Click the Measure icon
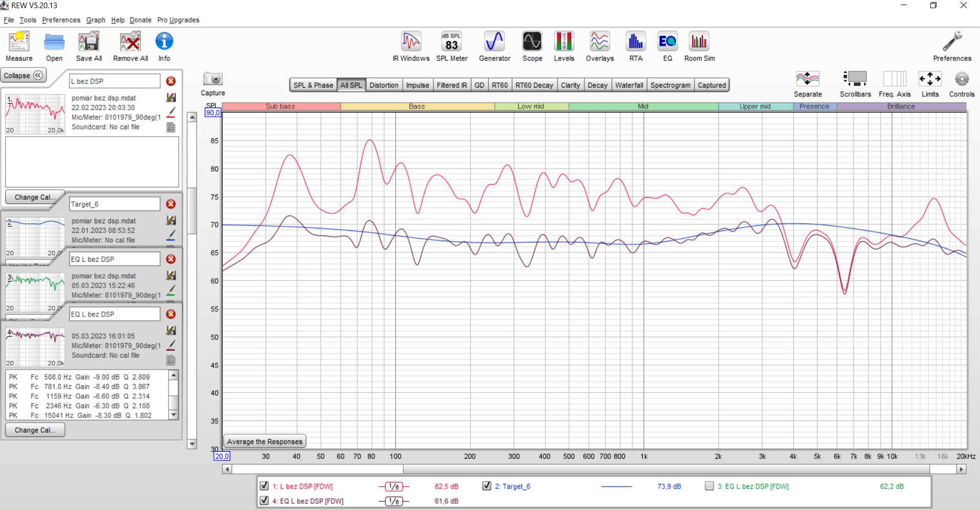 coord(19,42)
